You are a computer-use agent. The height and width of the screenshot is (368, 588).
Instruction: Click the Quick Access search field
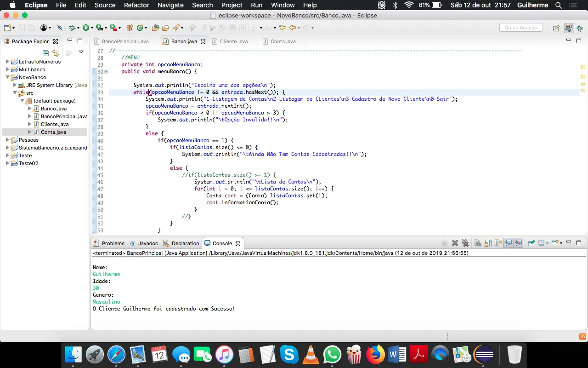point(520,28)
